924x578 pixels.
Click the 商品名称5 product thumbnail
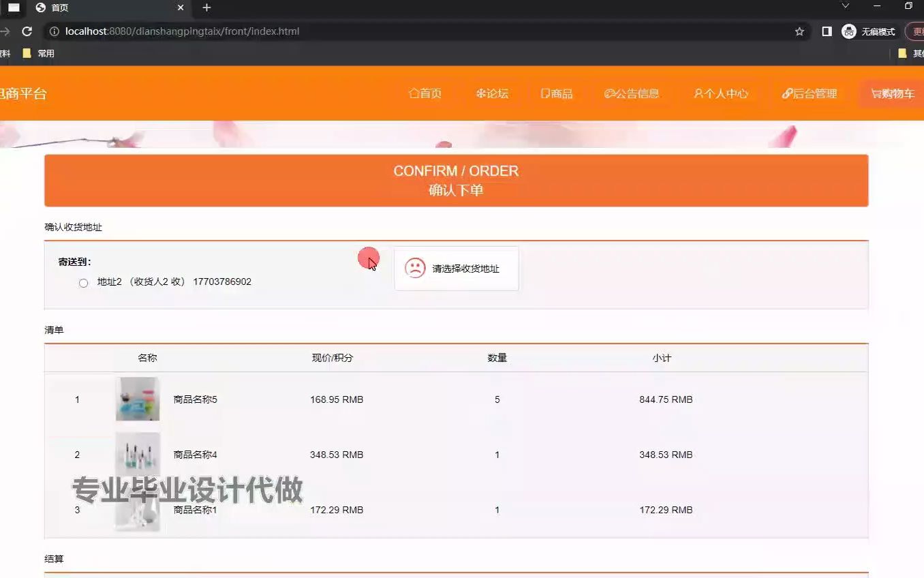[138, 399]
